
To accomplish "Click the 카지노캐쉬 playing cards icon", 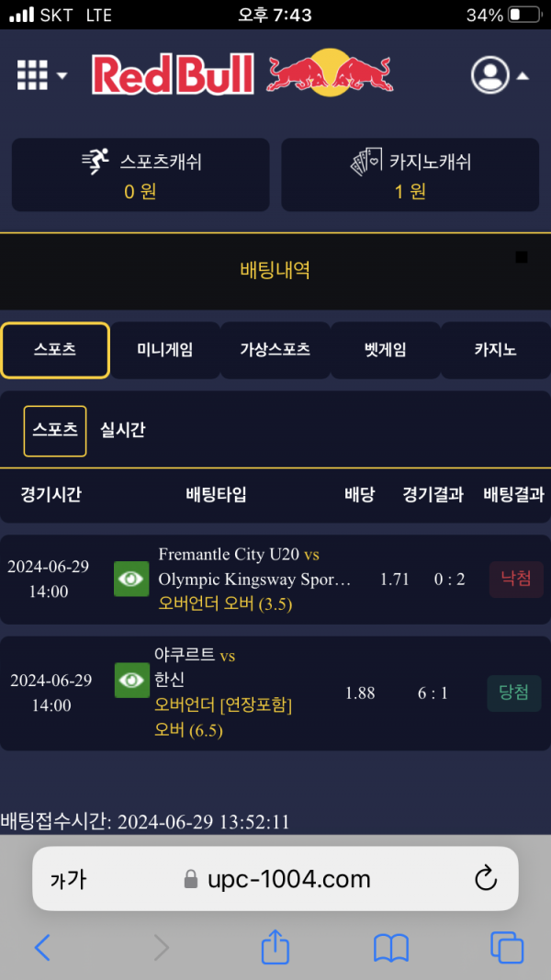I will pos(366,163).
